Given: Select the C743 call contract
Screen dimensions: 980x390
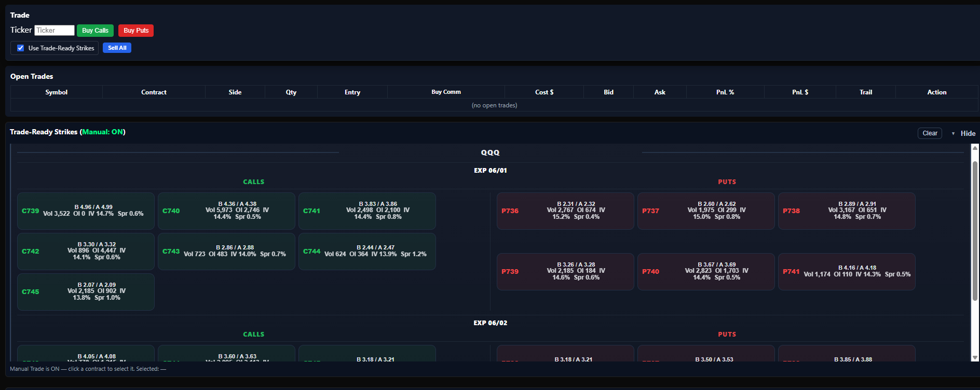Looking at the screenshot, I should coord(226,252).
